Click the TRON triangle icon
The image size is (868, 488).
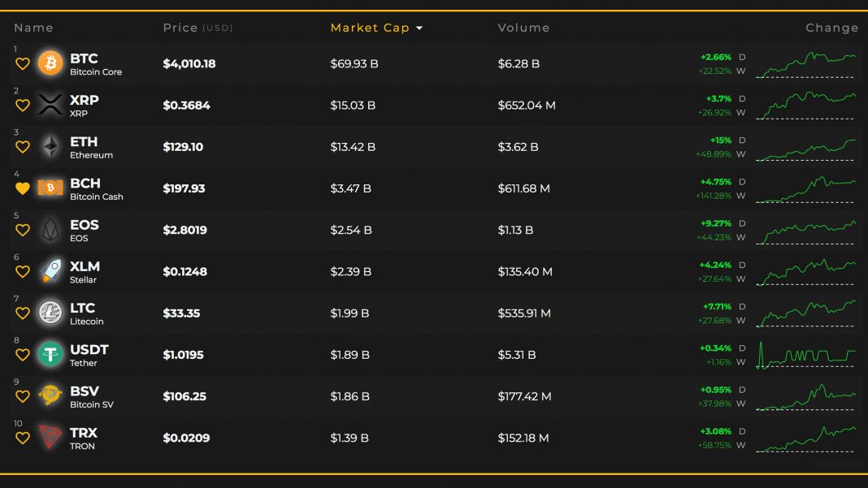point(50,438)
